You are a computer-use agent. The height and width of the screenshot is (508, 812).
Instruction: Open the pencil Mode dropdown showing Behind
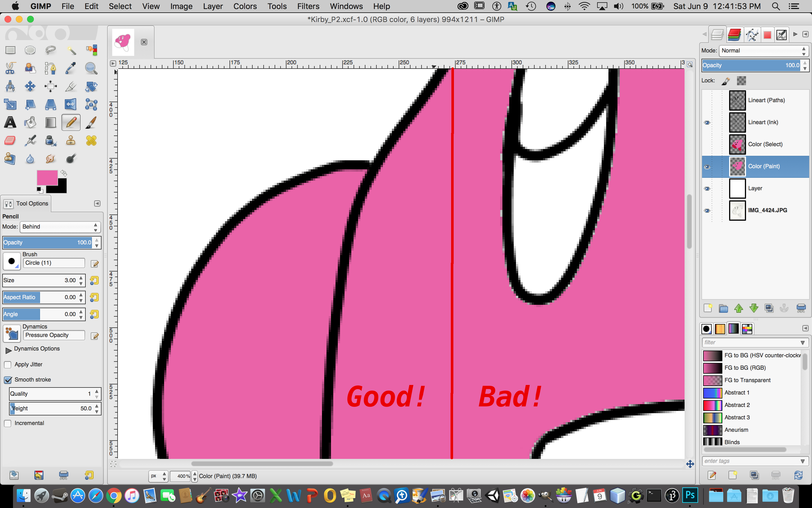tap(60, 227)
